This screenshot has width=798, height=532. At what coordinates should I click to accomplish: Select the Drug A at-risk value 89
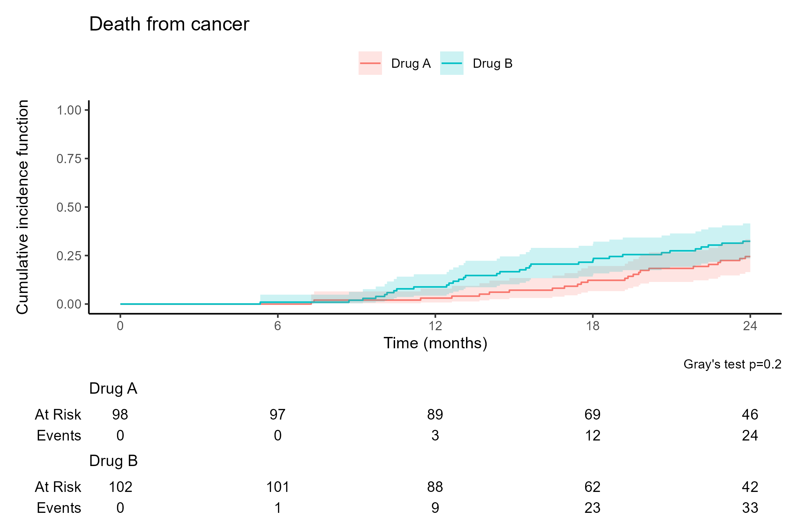pos(435,414)
